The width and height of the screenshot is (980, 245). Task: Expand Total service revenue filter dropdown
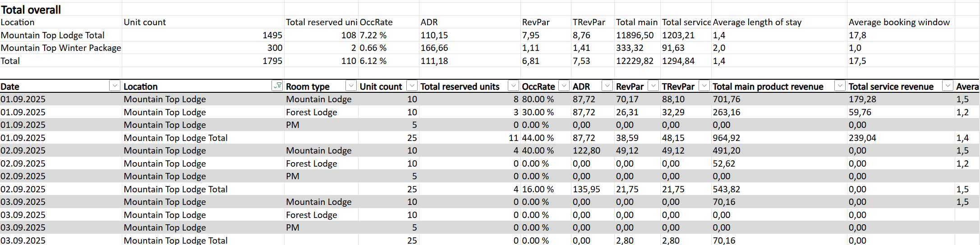(948, 86)
